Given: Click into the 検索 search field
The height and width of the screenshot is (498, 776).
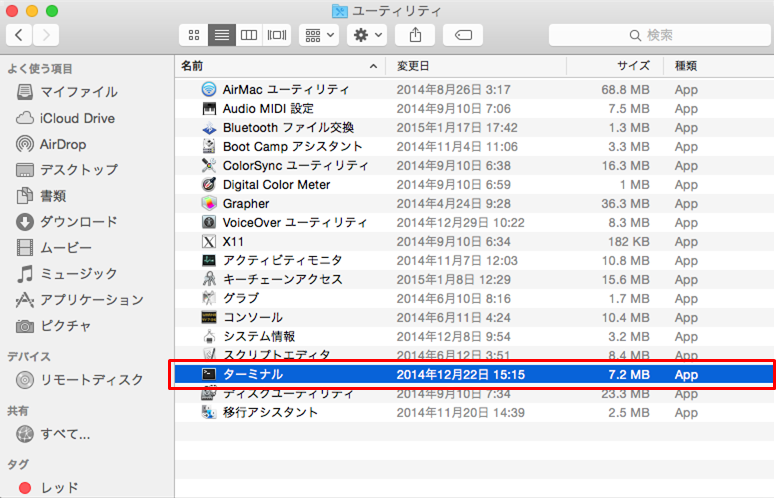Looking at the screenshot, I should click(x=659, y=35).
